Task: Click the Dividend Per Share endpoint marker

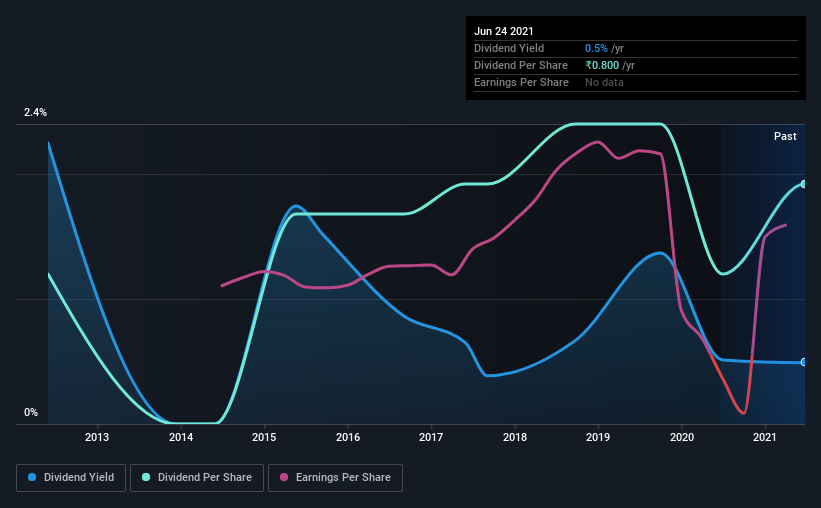Action: (x=803, y=184)
